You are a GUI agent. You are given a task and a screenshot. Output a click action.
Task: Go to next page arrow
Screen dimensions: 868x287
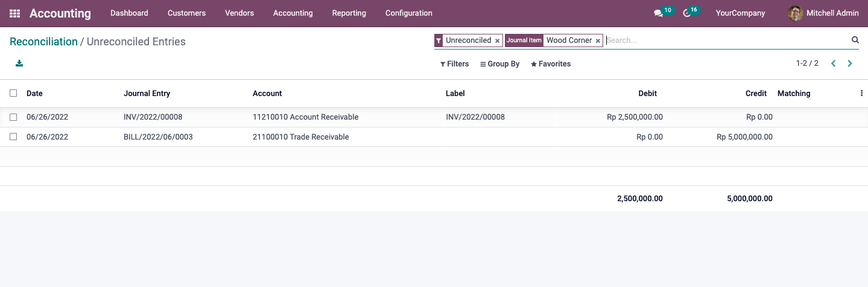[x=850, y=63]
